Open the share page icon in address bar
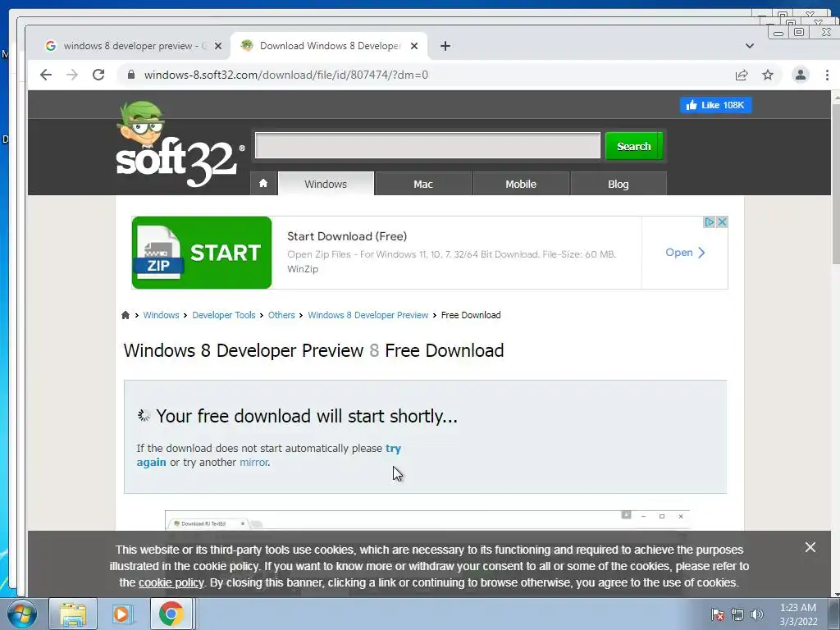Viewport: 840px width, 630px height. point(742,75)
